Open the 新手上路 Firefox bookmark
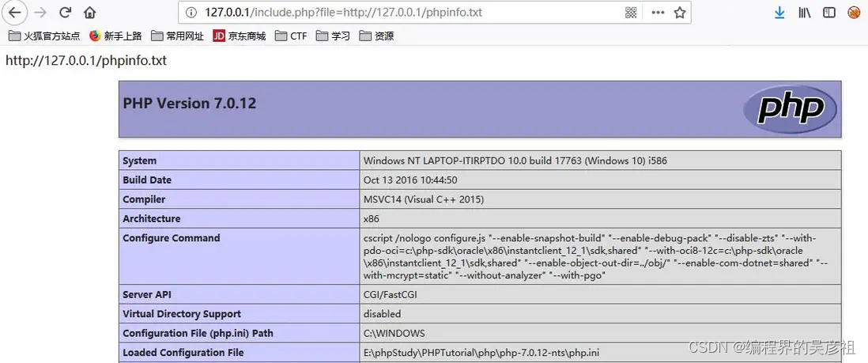The width and height of the screenshot is (868, 363). [115, 36]
